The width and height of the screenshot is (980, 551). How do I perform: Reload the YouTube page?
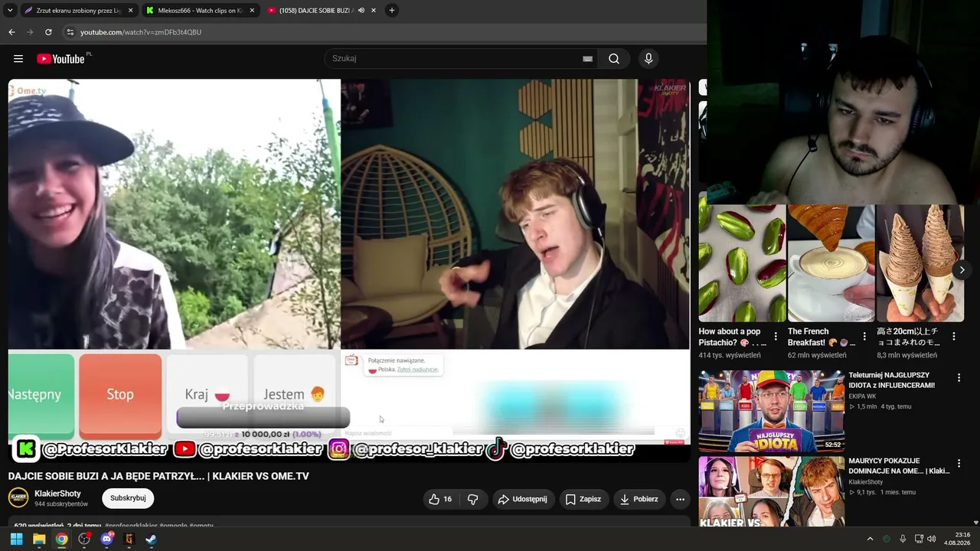[48, 32]
